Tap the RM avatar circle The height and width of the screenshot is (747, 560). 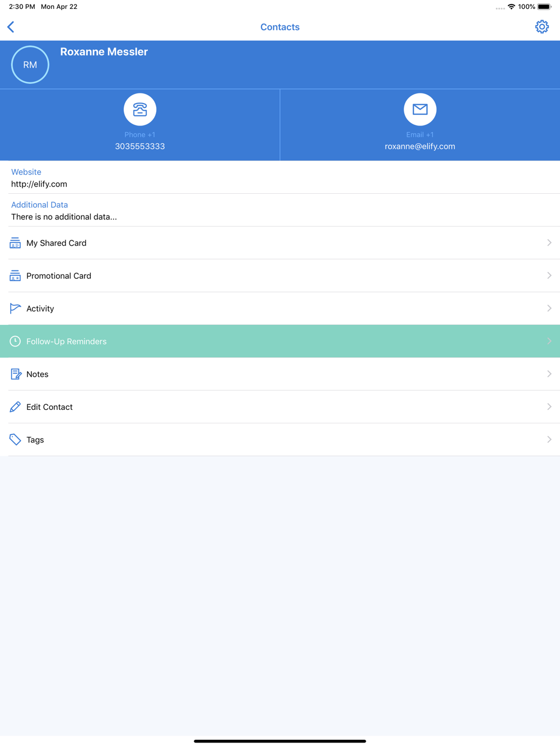30,64
